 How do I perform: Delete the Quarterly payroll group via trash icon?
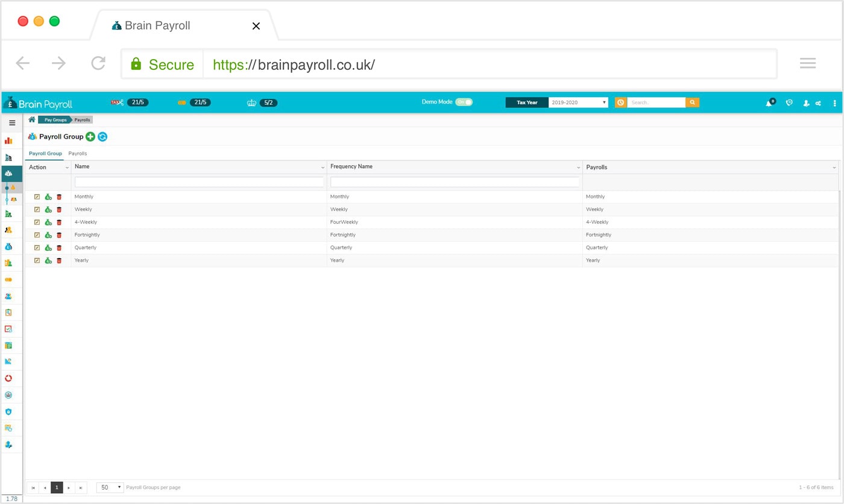[x=59, y=248]
